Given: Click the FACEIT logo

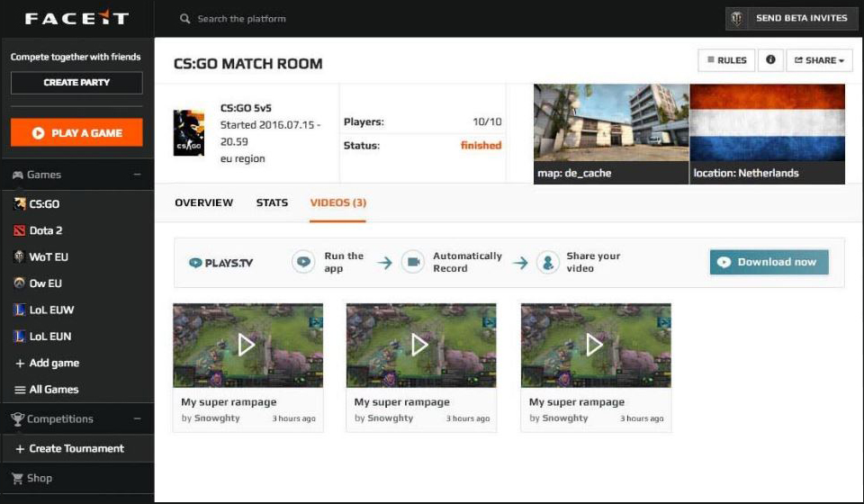Looking at the screenshot, I should point(76,18).
